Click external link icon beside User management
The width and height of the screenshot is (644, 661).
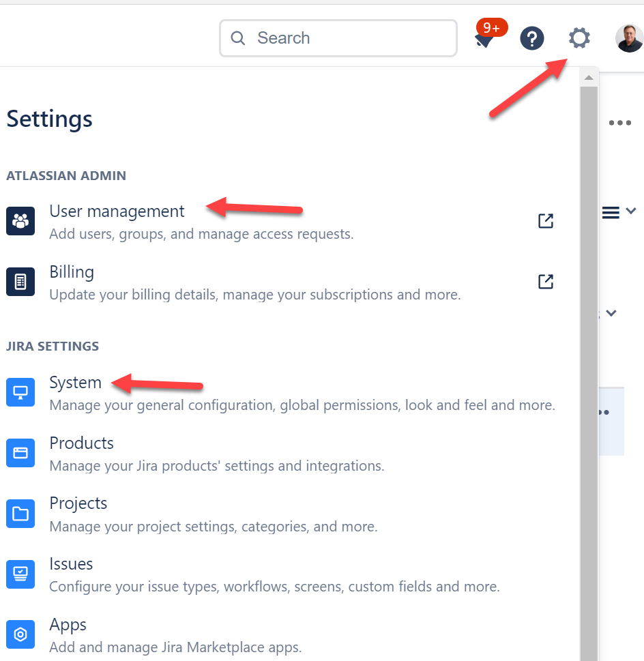coord(546,221)
